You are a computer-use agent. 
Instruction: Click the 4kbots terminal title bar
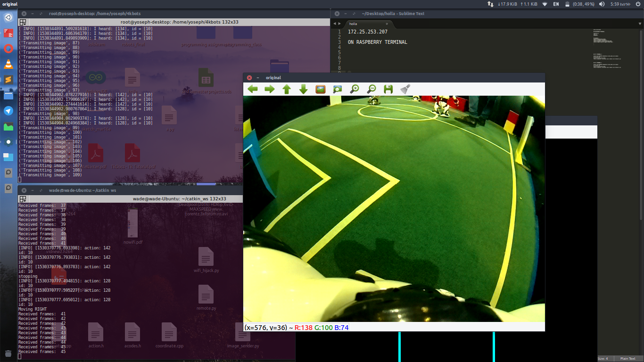point(173,14)
